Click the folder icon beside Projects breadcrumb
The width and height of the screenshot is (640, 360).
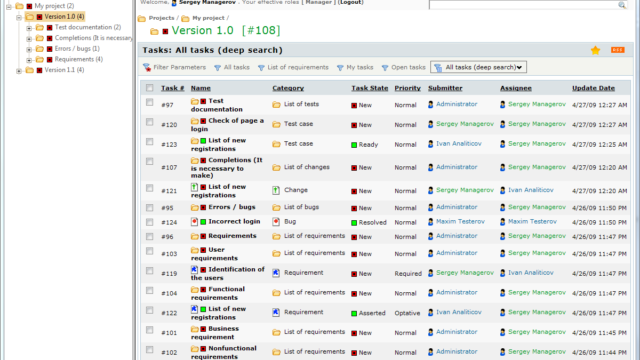point(142,18)
